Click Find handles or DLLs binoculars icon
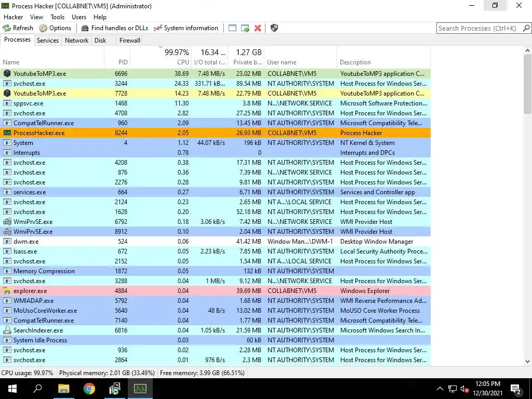This screenshot has height=399, width=532. pos(85,28)
